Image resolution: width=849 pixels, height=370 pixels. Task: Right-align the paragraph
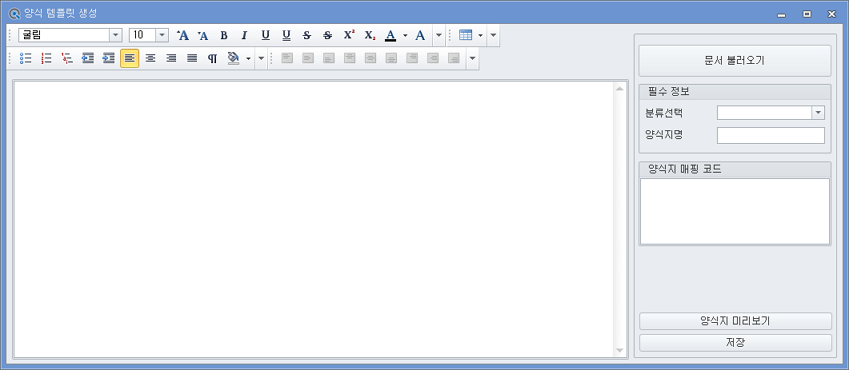coord(171,58)
